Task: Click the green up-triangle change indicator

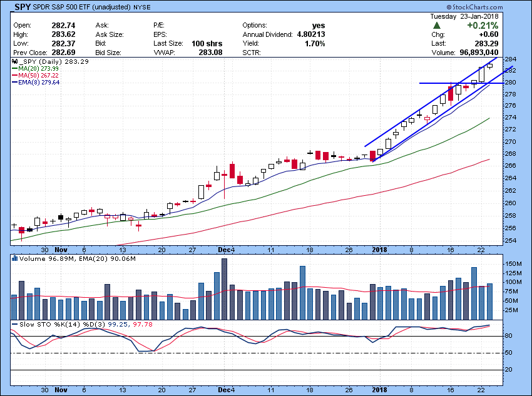Action: click(437, 26)
